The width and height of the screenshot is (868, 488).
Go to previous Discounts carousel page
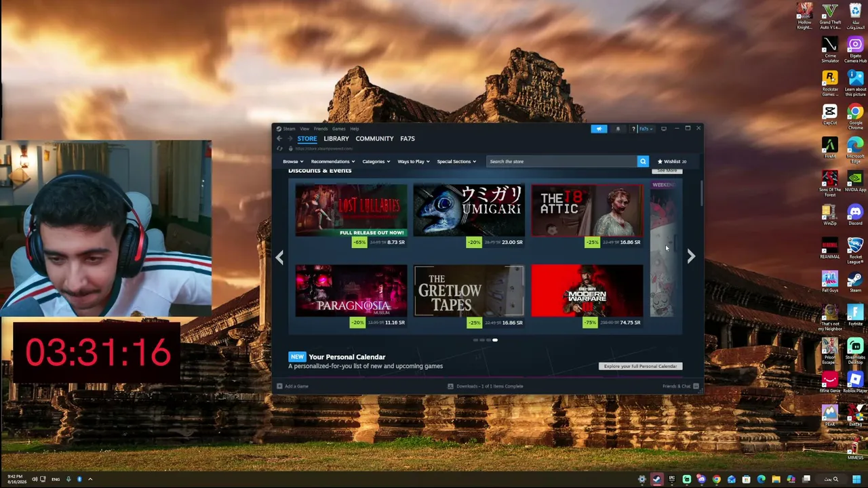coord(279,256)
